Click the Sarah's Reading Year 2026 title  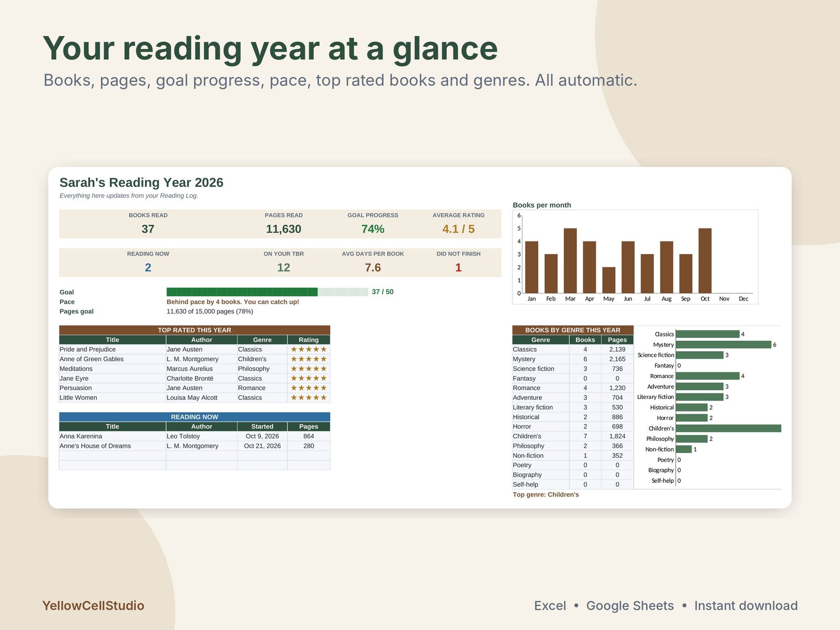point(141,182)
